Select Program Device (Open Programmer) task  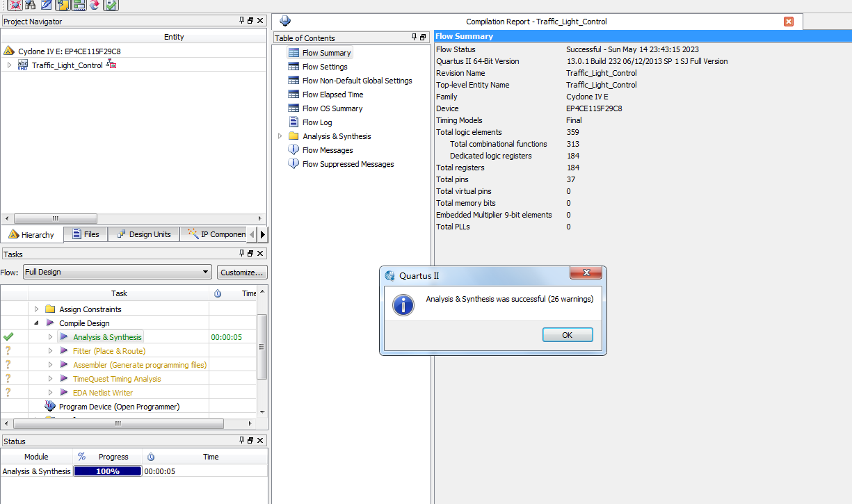click(119, 407)
